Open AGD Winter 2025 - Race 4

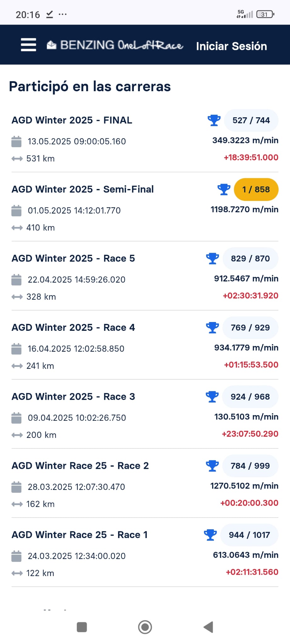point(73,327)
